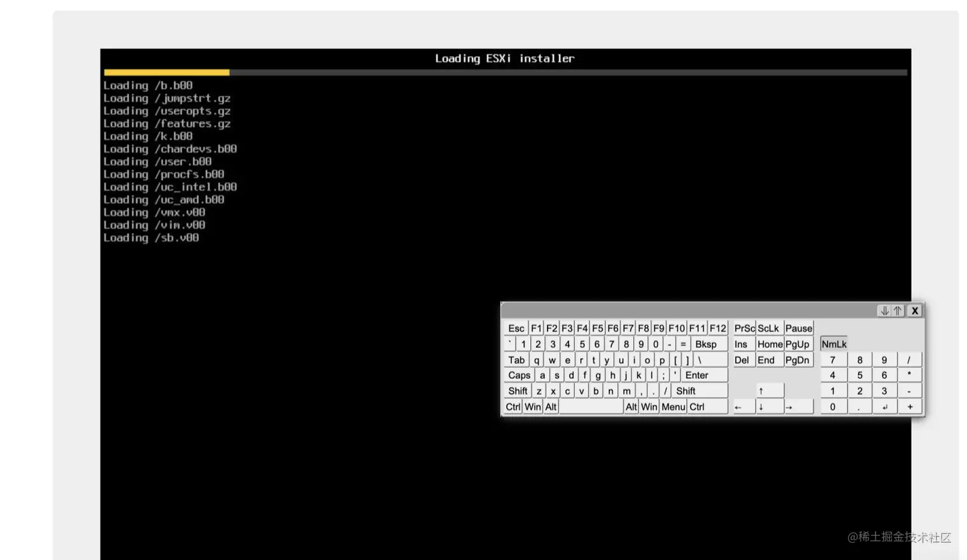Click the up arrow key
The height and width of the screenshot is (560, 967).
[770, 391]
